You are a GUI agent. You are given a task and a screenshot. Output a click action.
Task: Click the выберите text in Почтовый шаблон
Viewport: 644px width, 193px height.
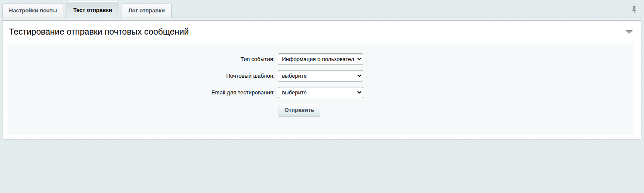pyautogui.click(x=294, y=76)
